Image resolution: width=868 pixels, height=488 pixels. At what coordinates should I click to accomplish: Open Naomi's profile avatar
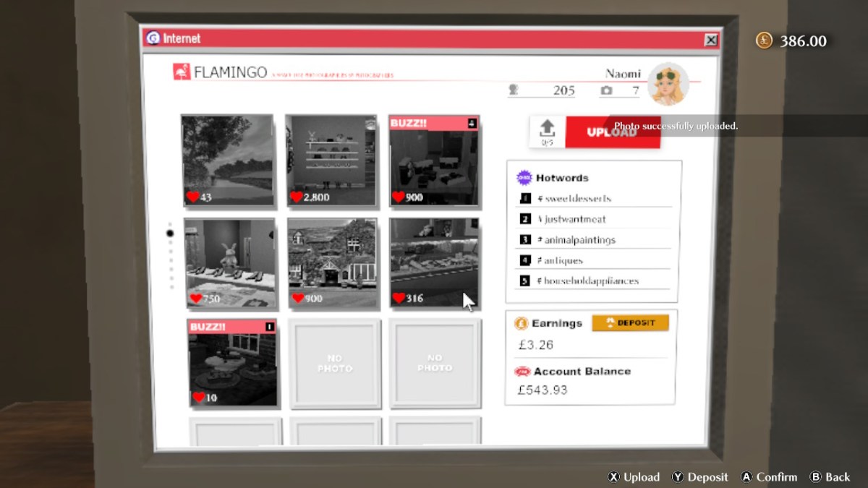pyautogui.click(x=668, y=85)
